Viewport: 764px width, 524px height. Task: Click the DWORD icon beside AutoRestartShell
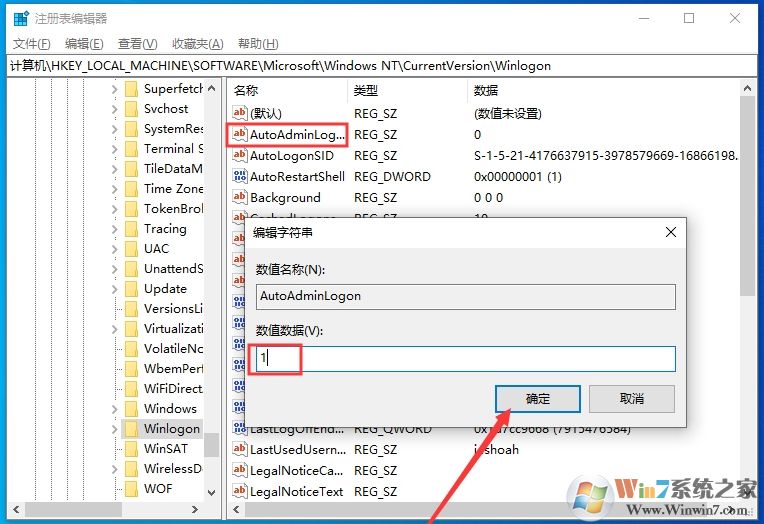point(239,176)
